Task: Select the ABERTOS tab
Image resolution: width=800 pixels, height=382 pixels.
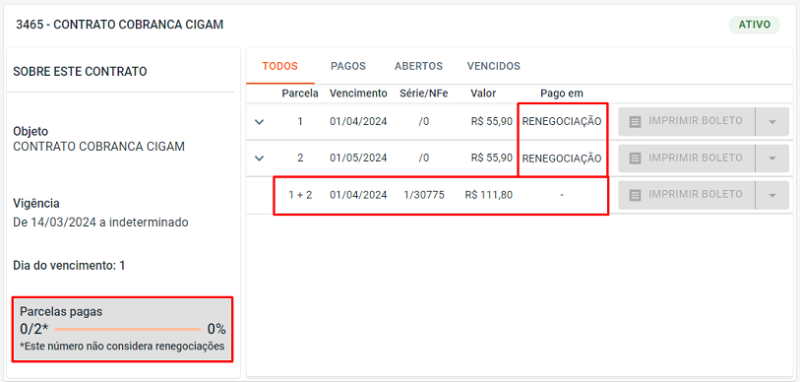Action: click(418, 66)
